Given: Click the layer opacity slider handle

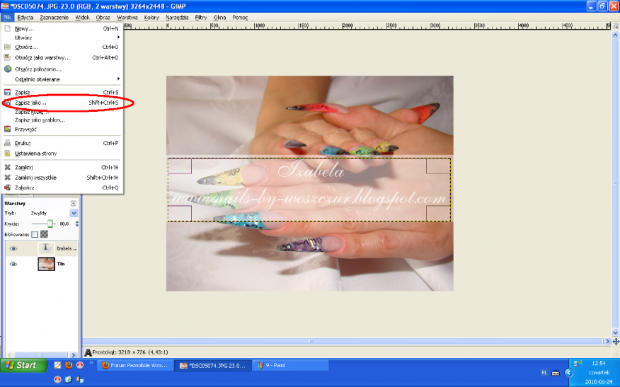Looking at the screenshot, I should [x=50, y=224].
